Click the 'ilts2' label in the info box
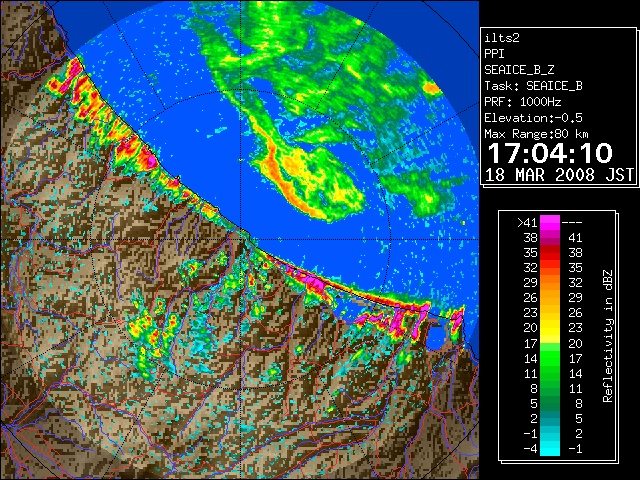 tap(502, 38)
